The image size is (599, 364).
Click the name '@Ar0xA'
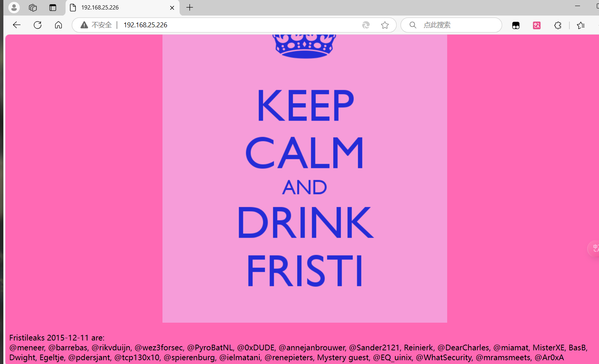point(549,358)
